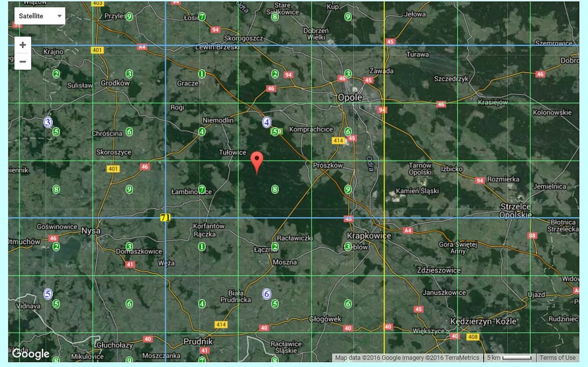Click the blue circled 3 grid marker
Screen dimensions: 588x367
point(48,122)
